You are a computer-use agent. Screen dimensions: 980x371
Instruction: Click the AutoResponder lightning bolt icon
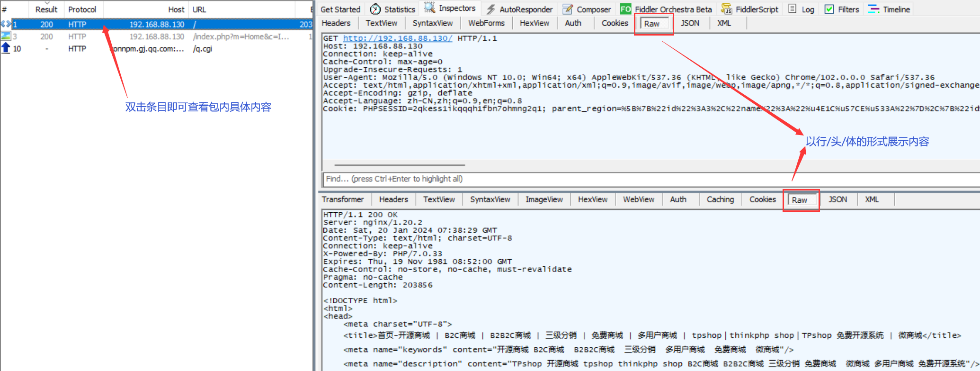pos(490,9)
